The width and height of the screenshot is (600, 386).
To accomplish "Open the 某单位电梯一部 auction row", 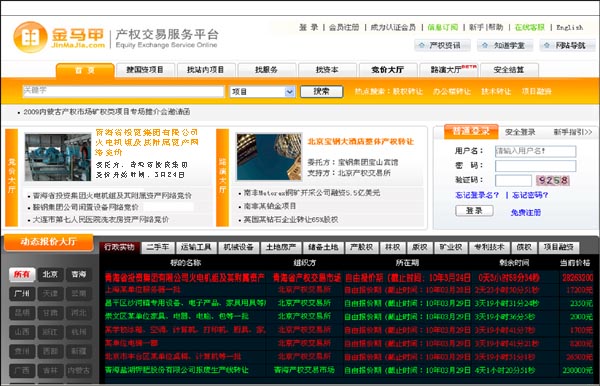I will click(348, 343).
